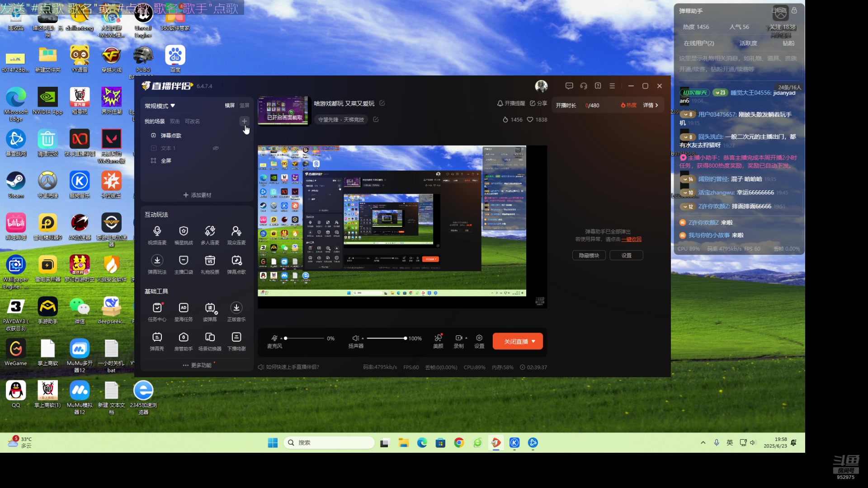Click the user avatar in title bar
The height and width of the screenshot is (488, 868).
click(x=541, y=86)
